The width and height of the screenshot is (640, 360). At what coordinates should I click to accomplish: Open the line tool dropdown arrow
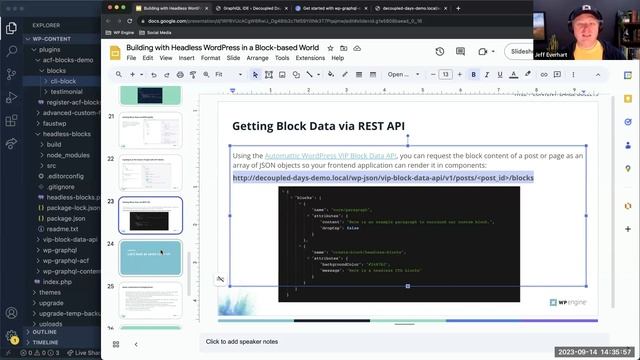(318, 75)
